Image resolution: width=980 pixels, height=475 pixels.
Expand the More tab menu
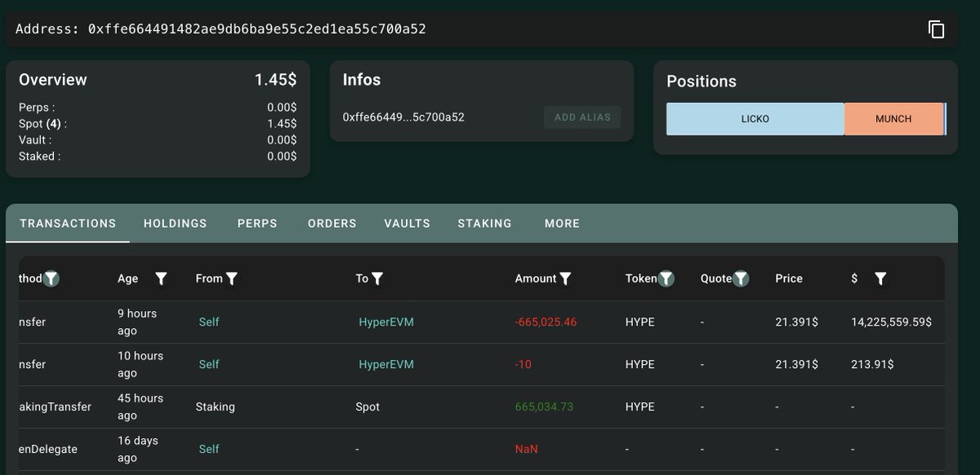[562, 224]
